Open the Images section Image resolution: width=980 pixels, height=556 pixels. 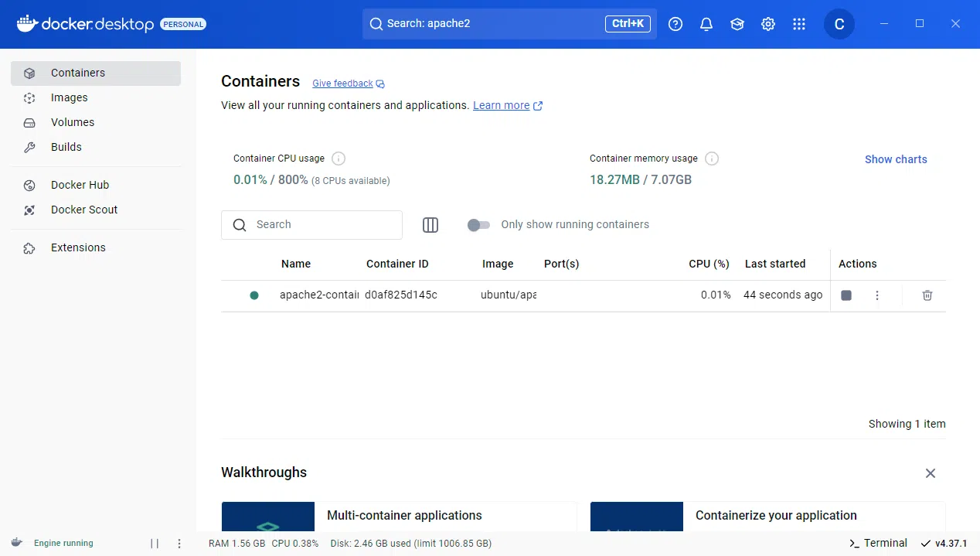(69, 97)
